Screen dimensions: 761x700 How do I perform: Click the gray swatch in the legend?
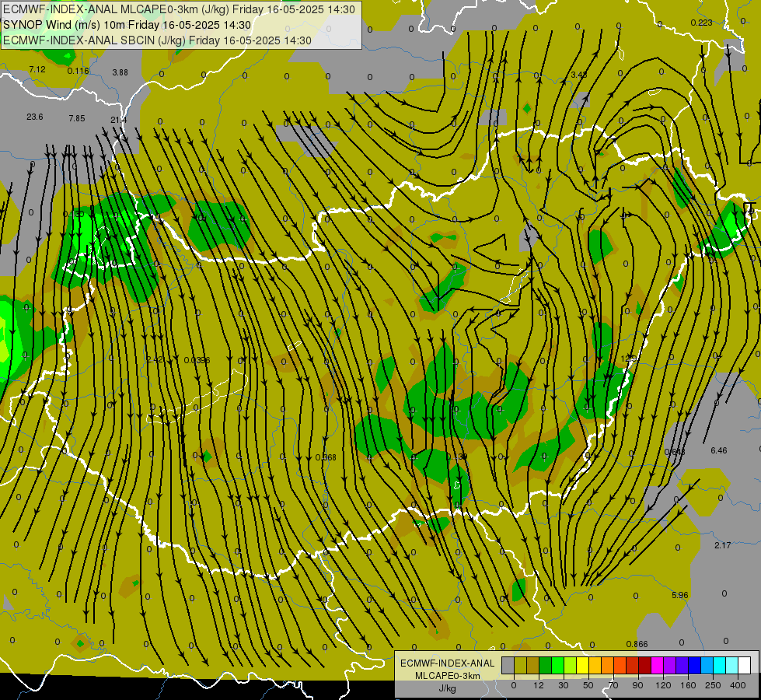tap(508, 666)
